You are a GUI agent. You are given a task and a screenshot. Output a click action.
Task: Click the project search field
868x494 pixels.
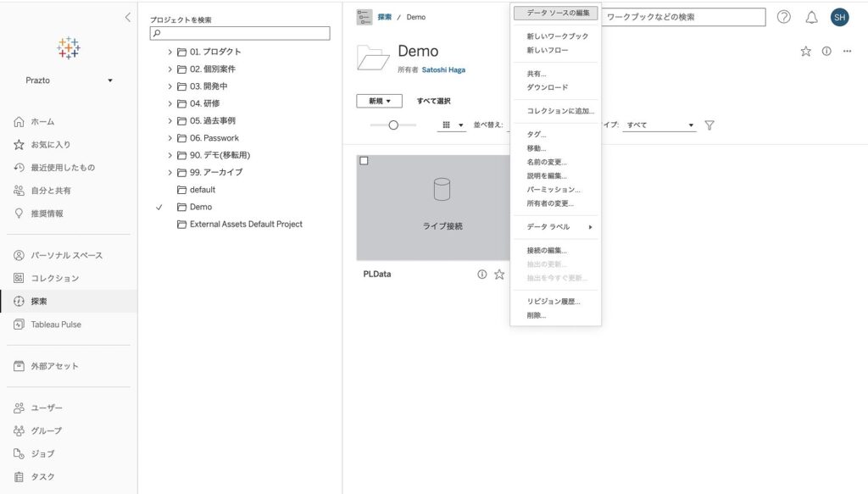point(240,33)
